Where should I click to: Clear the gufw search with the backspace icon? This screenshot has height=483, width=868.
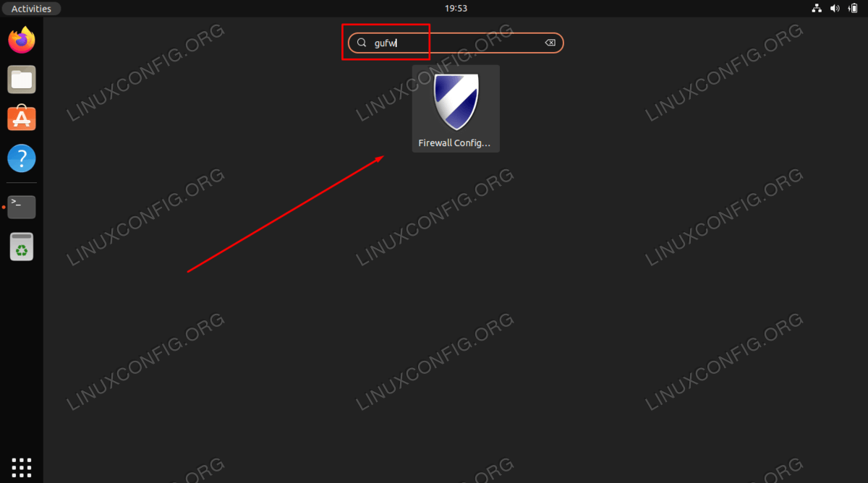tap(550, 43)
